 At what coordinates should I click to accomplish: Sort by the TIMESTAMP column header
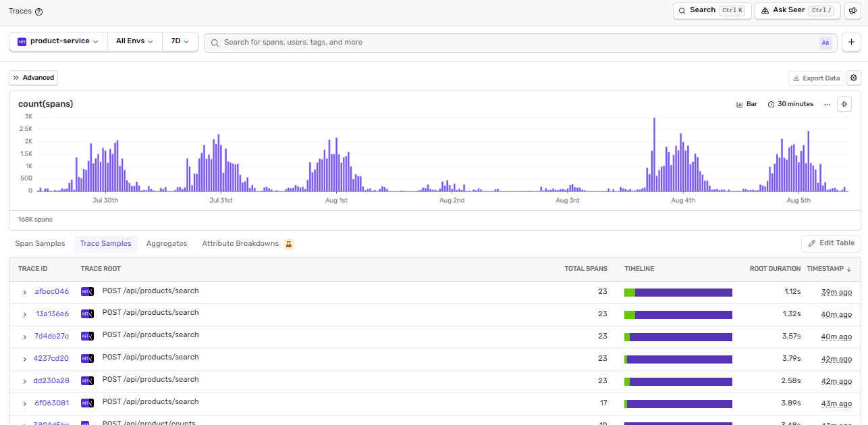tap(829, 269)
